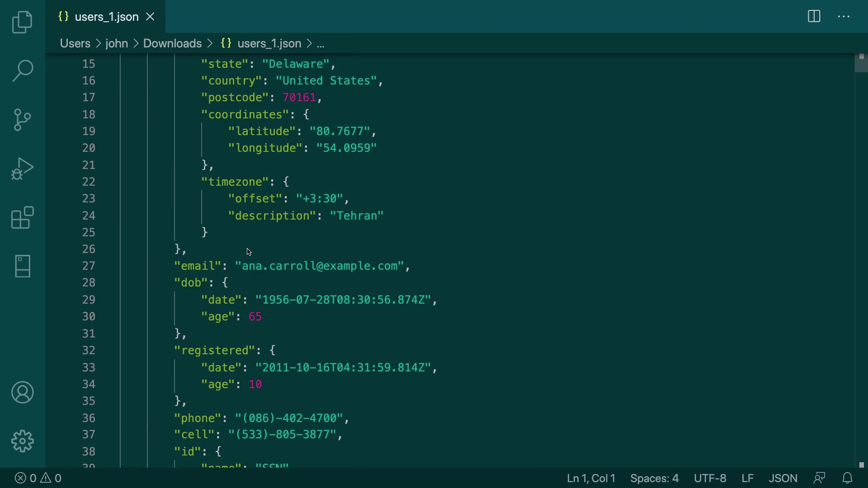Viewport: 868px width, 488px height.
Task: Open errors and warnings problems indicator
Action: (38, 478)
